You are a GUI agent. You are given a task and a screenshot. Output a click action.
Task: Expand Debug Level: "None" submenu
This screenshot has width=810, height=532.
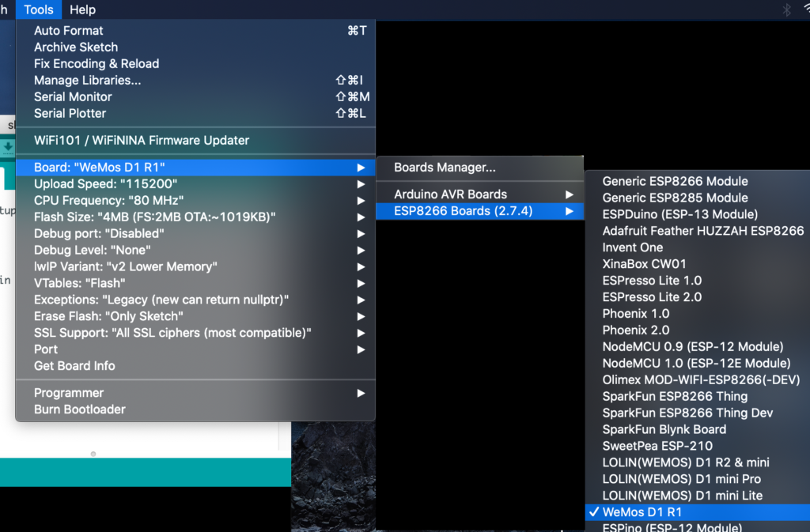pos(196,250)
